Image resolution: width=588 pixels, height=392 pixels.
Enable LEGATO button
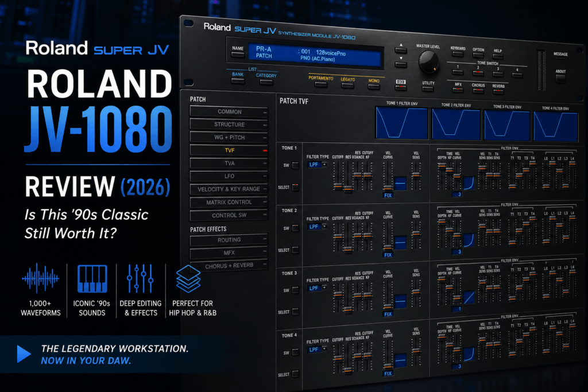(347, 86)
